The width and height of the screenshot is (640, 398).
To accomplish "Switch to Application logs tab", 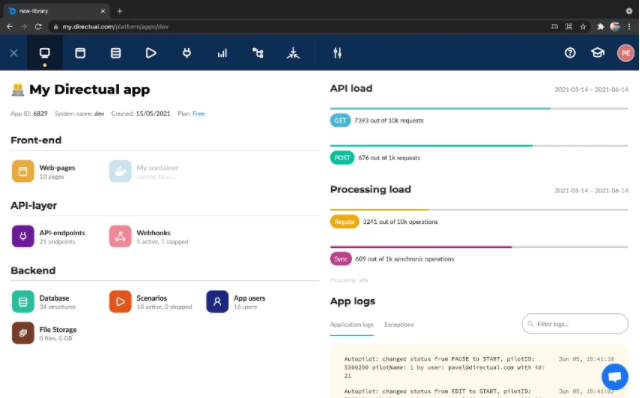I will [352, 325].
